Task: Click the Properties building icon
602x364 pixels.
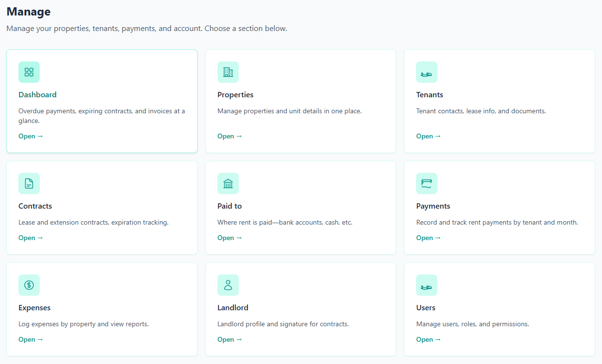Action: click(228, 72)
